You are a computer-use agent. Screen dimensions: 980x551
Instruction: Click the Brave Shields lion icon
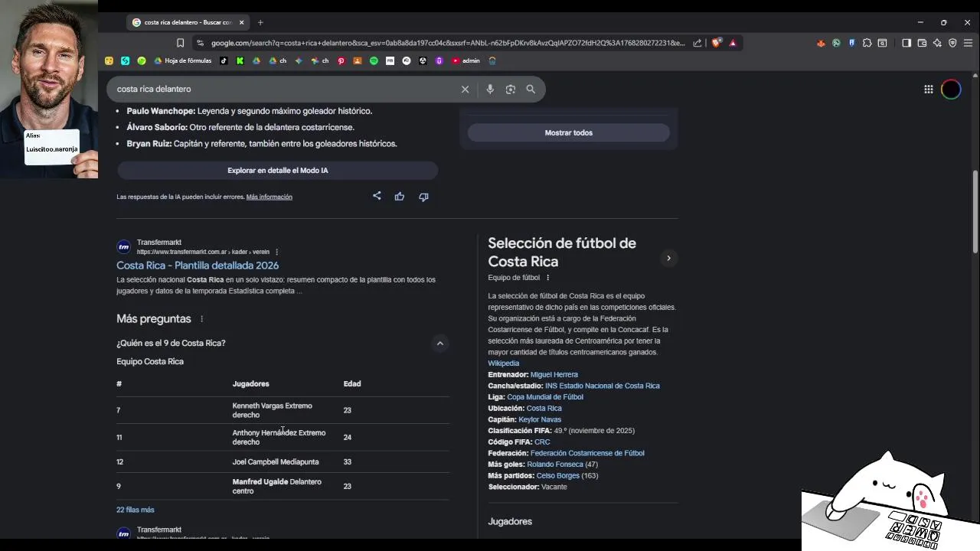pos(717,43)
